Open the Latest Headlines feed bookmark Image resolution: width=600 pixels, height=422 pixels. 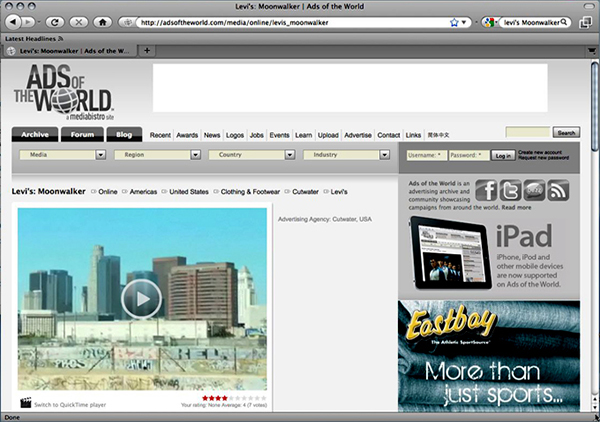[34, 39]
